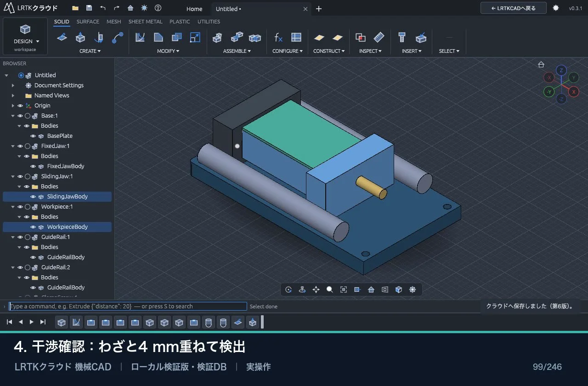Select the Extrude tool in Create
588x386 pixels.
click(80, 38)
